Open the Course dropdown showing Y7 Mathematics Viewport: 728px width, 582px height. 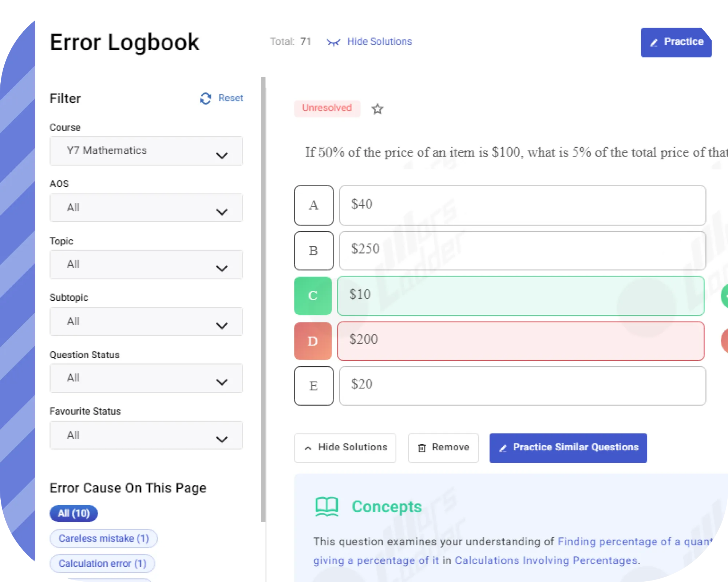pyautogui.click(x=146, y=151)
